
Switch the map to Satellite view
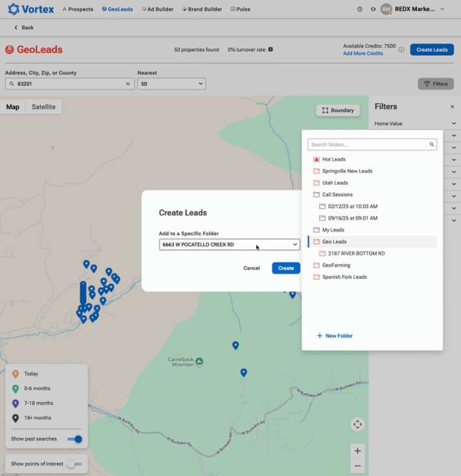point(43,107)
